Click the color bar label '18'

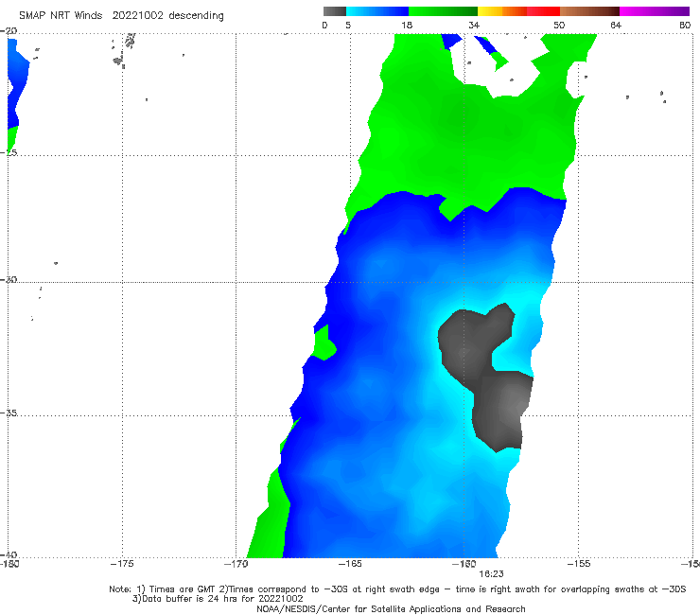pos(407,25)
